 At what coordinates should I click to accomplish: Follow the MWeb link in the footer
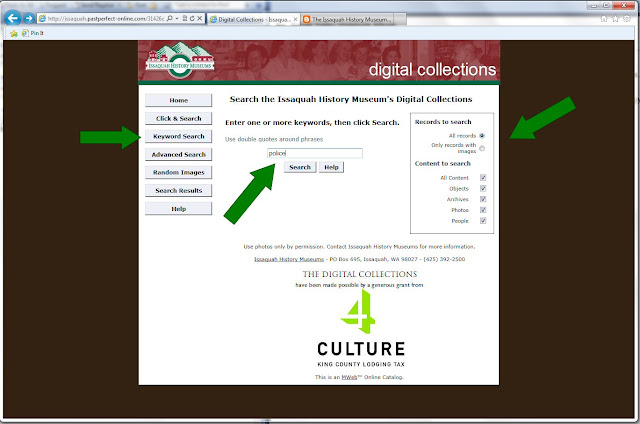(x=349, y=377)
